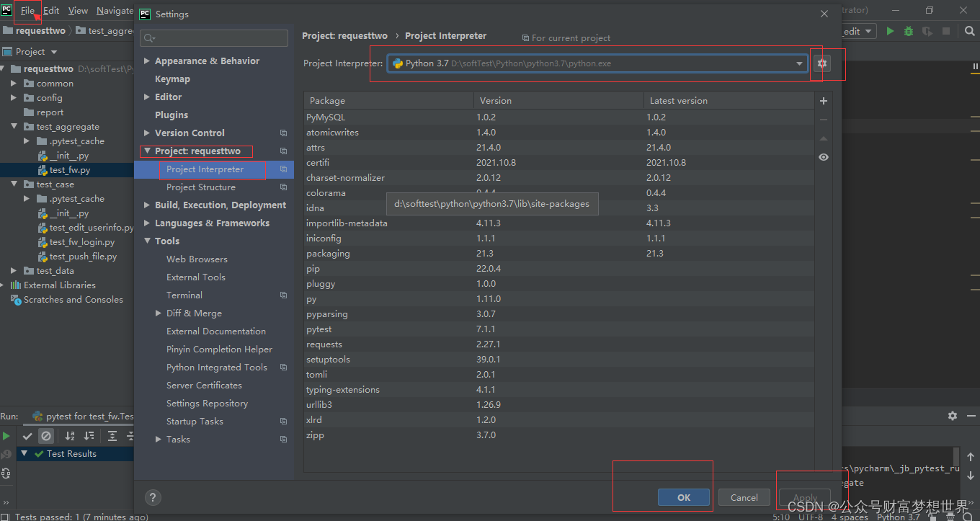This screenshot has height=521, width=980.
Task: Run with coverage icon in toolbar
Action: (x=927, y=31)
